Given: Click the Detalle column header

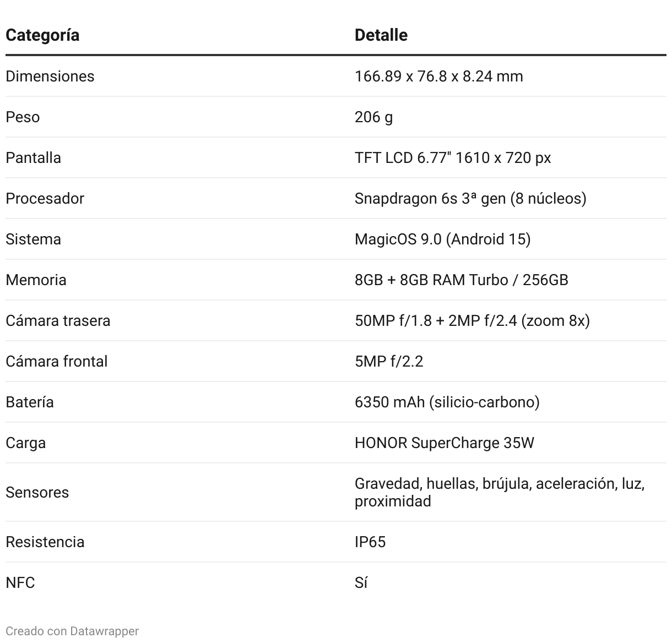Looking at the screenshot, I should pyautogui.click(x=381, y=35).
